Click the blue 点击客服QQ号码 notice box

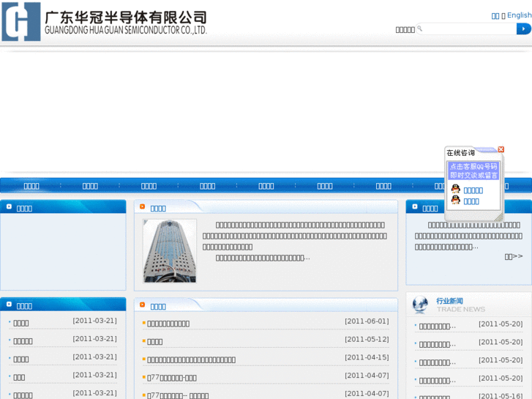click(473, 171)
